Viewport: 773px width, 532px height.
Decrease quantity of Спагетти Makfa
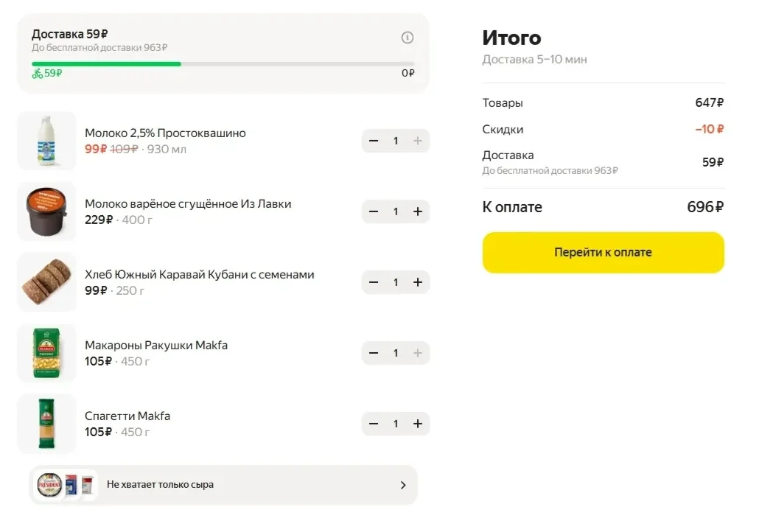tap(374, 424)
